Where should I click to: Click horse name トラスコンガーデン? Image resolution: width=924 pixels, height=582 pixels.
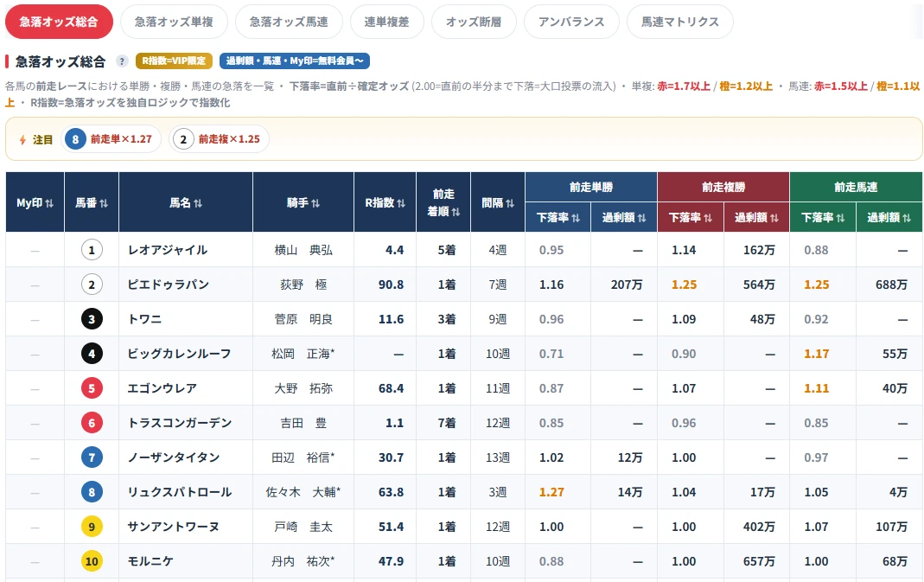click(180, 423)
